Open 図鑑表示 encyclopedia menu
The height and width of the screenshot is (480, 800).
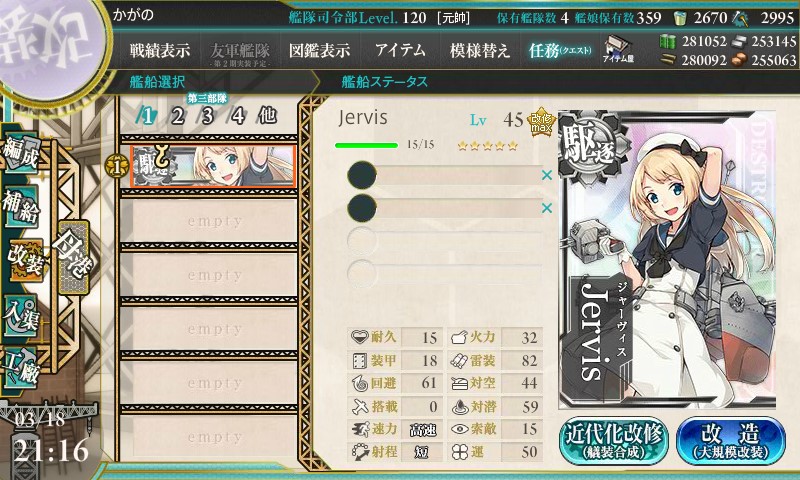(319, 50)
